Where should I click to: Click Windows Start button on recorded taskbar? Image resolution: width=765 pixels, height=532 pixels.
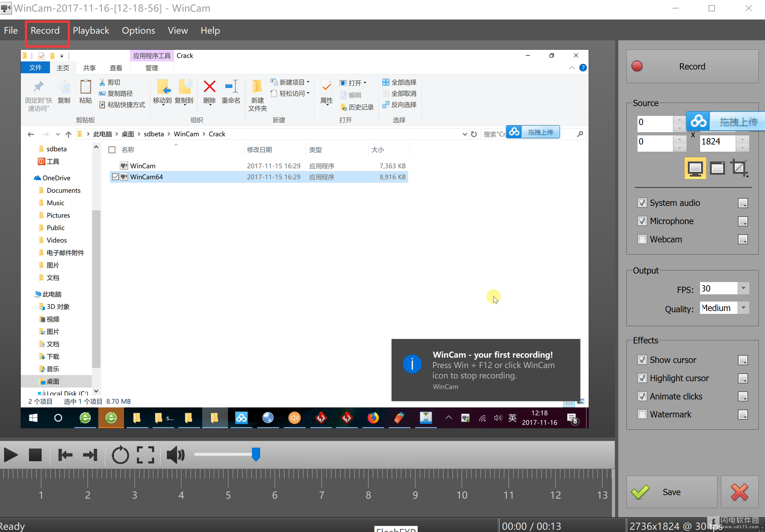tap(33, 418)
